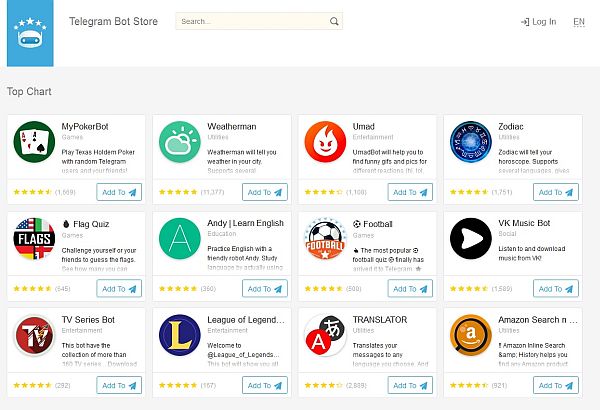Open the Zodiac wheel icon
This screenshot has width=600, height=410.
(471, 142)
